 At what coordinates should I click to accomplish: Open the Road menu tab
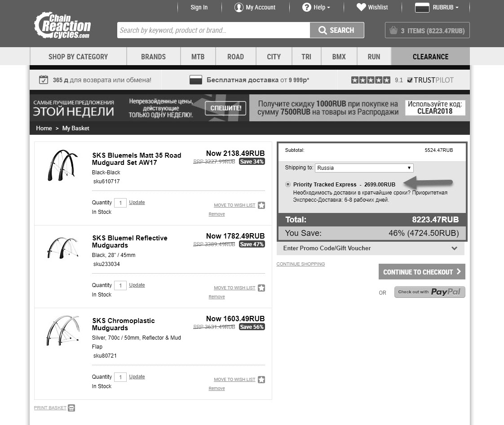tap(236, 57)
